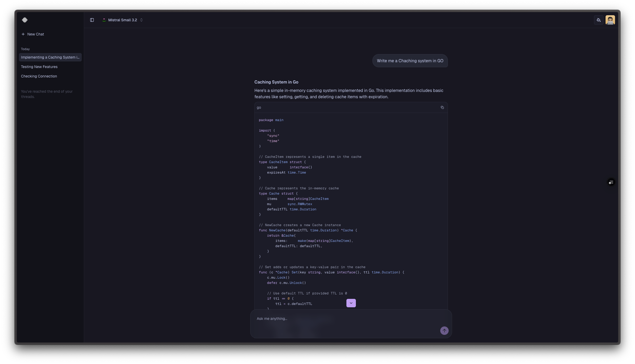The image size is (635, 364).
Task: Toggle the sidebar panel
Action: click(x=92, y=20)
